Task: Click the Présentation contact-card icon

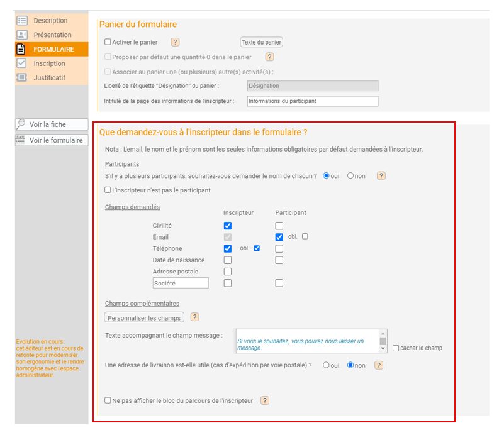Action: 22,35
